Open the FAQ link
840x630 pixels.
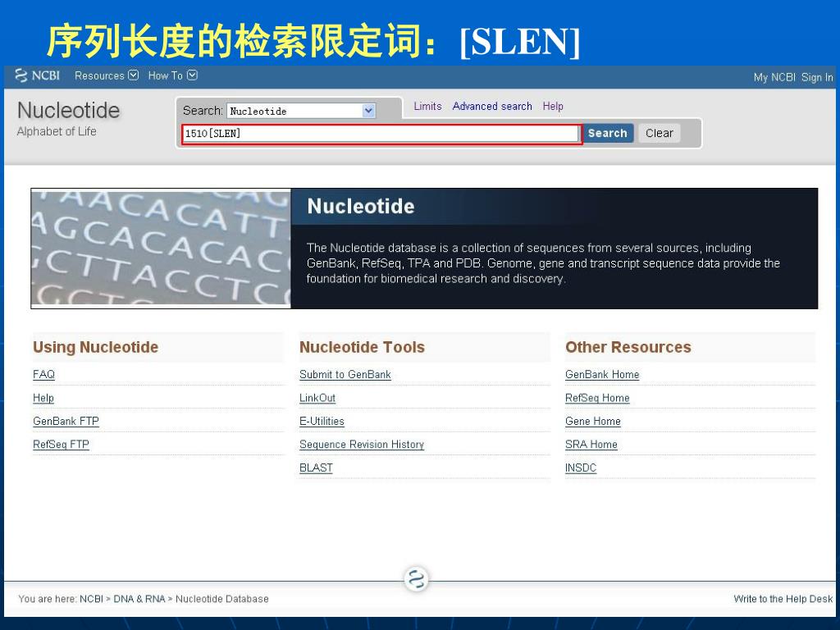pyautogui.click(x=44, y=374)
